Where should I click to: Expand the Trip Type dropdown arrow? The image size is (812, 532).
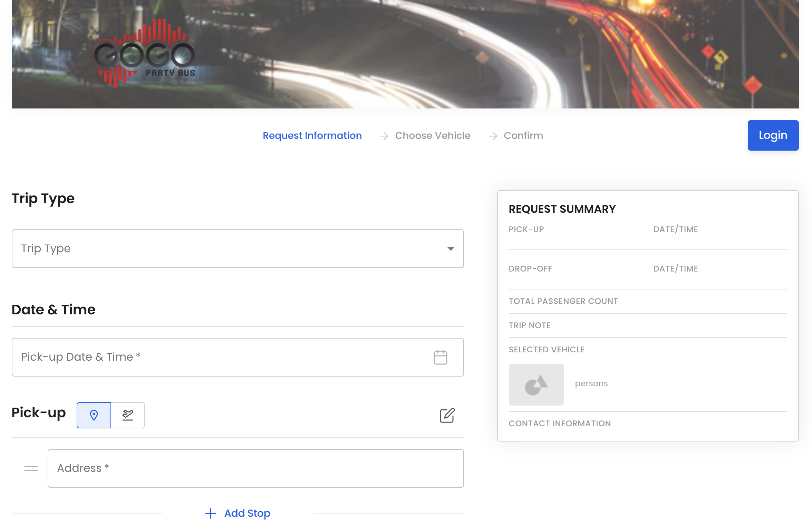[451, 249]
